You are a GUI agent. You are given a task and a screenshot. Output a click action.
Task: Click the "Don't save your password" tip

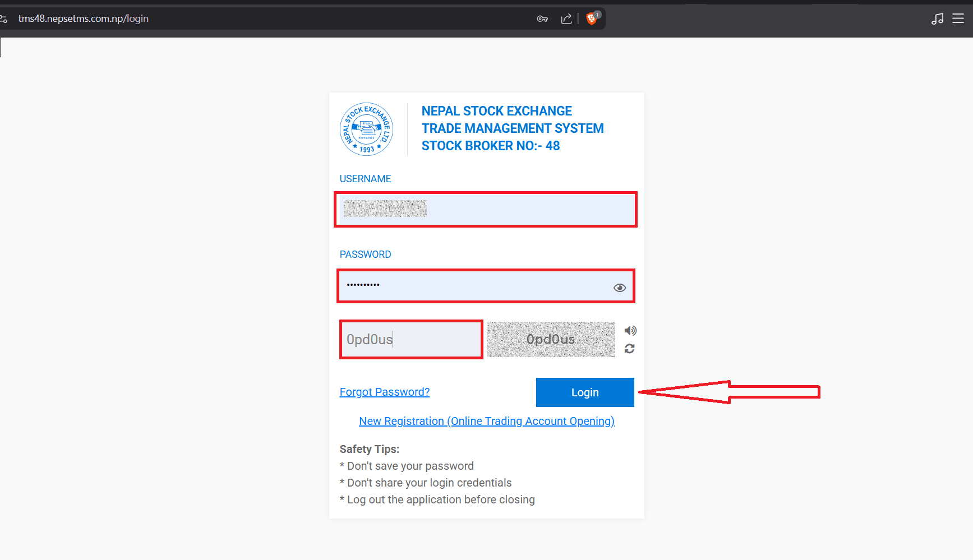point(407,466)
